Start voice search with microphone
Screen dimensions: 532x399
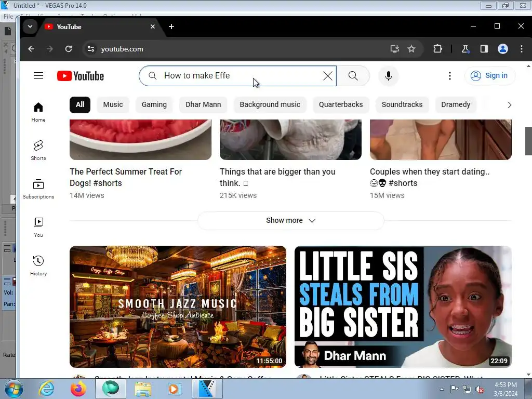pos(389,76)
